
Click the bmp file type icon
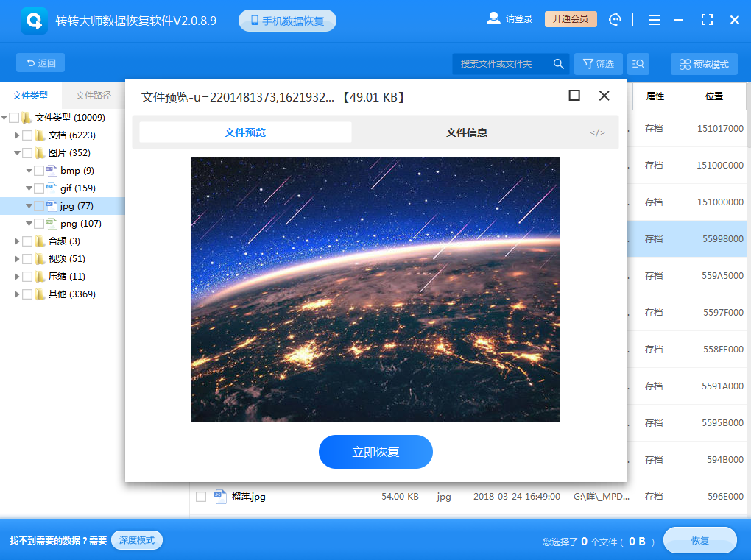click(x=52, y=171)
